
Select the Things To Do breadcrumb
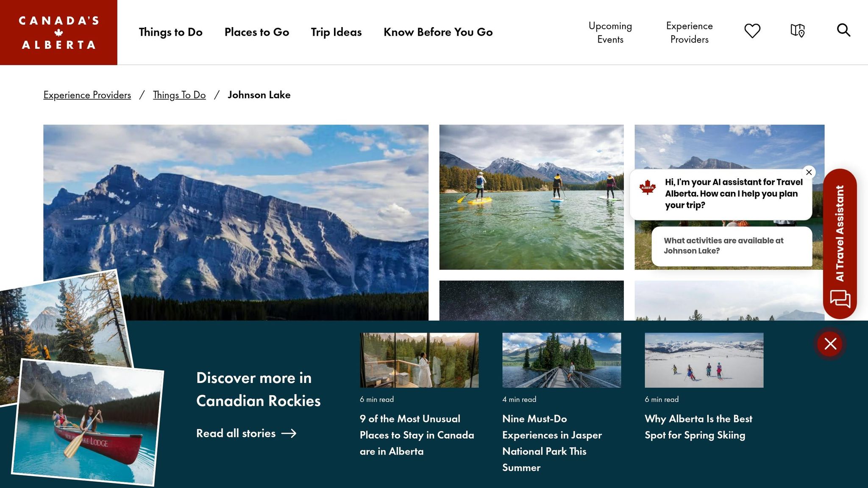179,95
